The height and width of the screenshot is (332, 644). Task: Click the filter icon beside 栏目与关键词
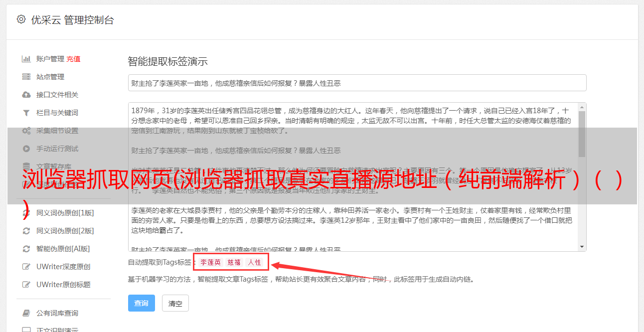[26, 113]
